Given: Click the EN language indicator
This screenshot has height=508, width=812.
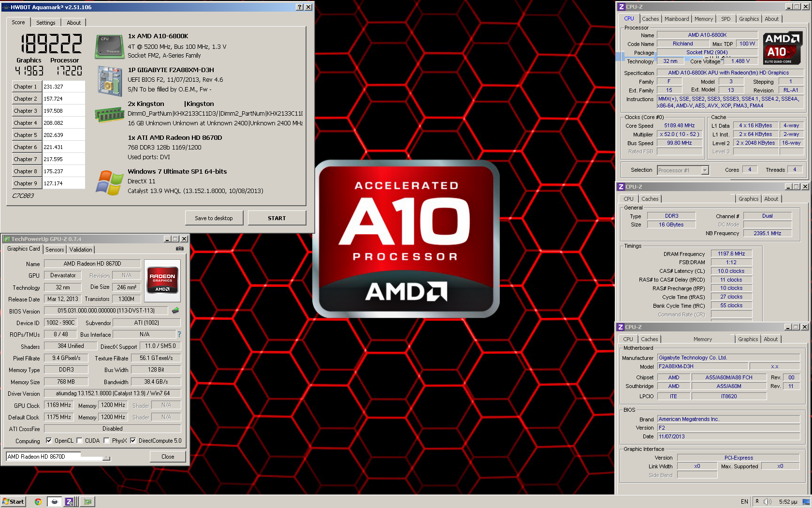Looking at the screenshot, I should pos(744,502).
